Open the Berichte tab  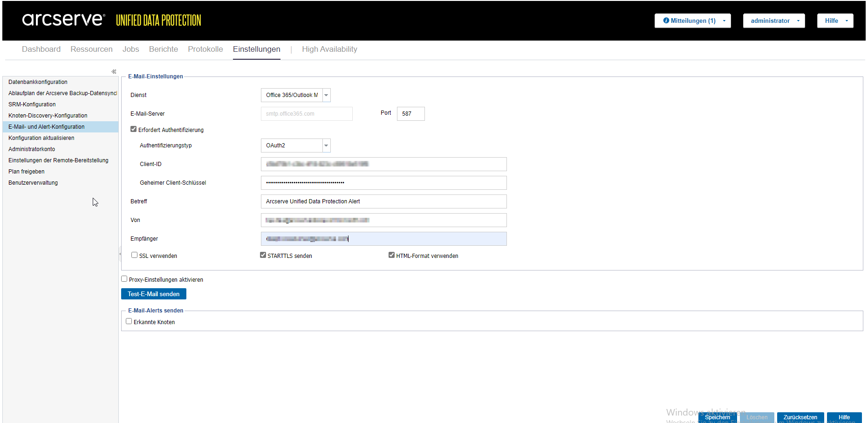pyautogui.click(x=164, y=49)
